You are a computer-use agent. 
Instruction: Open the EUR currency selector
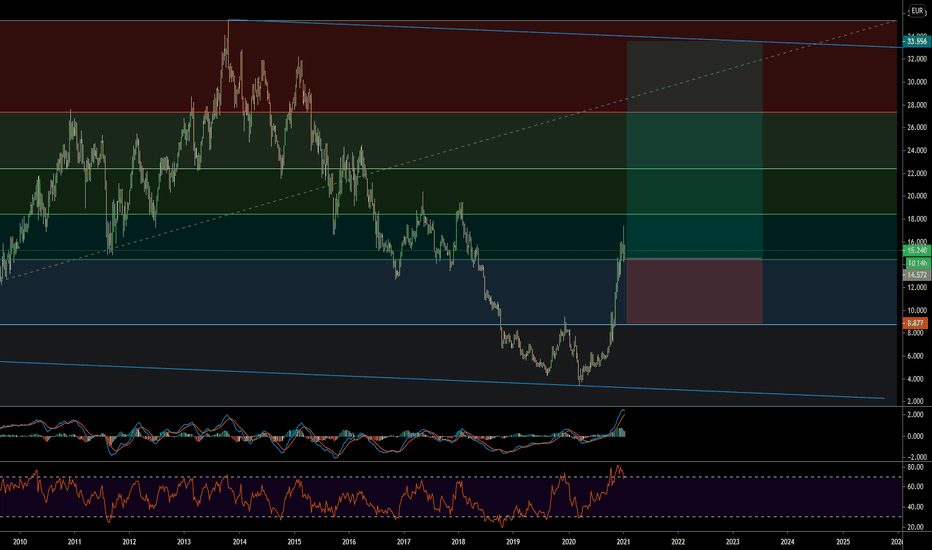tap(917, 11)
